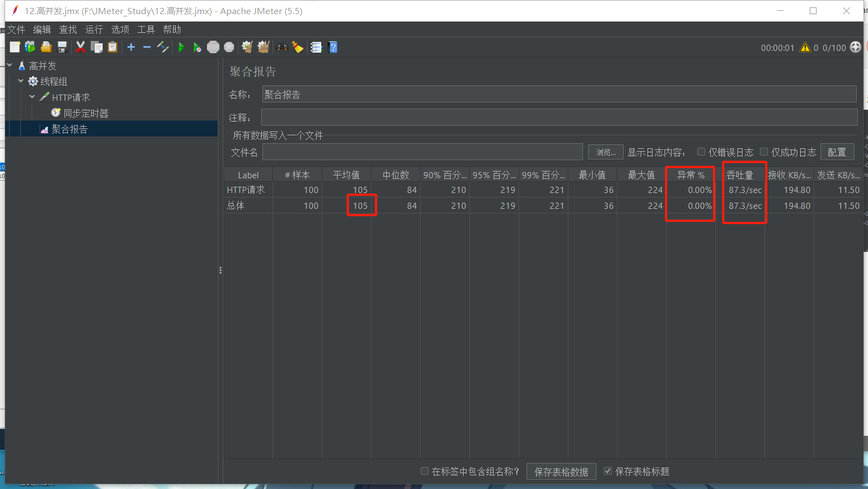Sort by the 最小值 column header
Screen dimensions: 868x489
pos(593,175)
